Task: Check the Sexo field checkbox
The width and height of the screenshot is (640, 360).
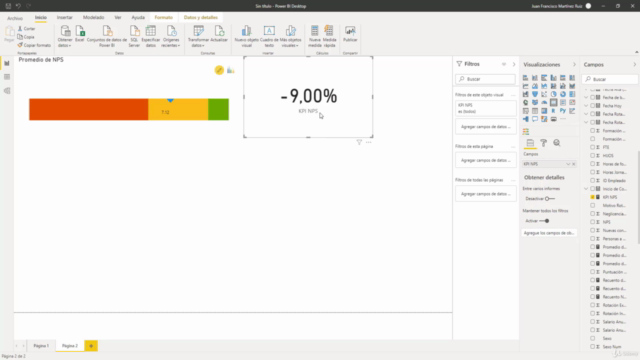Action: (593, 338)
